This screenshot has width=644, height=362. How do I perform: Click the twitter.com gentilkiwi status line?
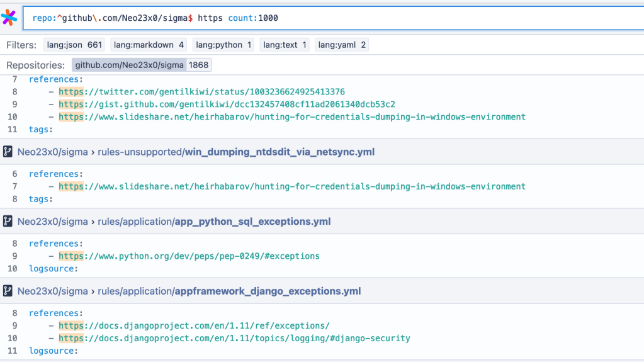(x=201, y=92)
